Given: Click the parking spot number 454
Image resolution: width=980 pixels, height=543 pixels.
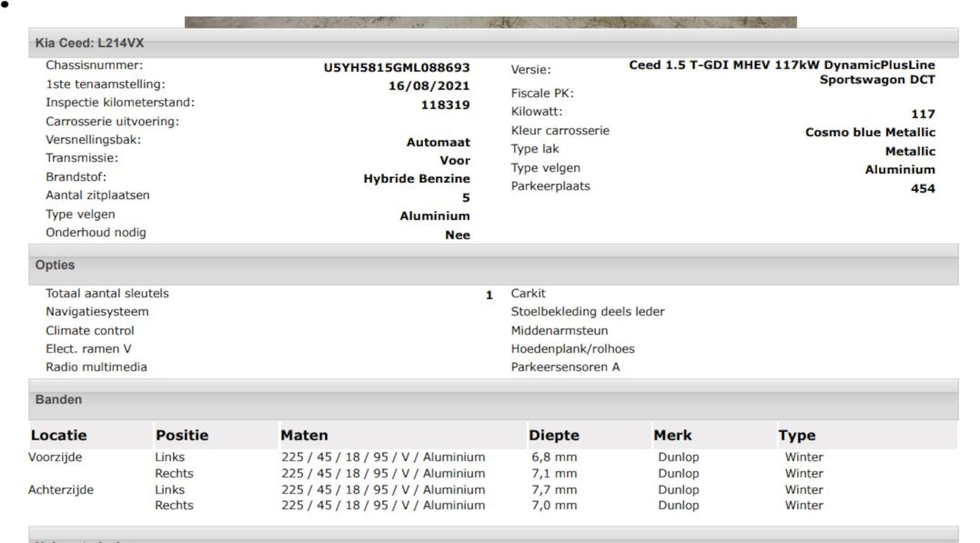Looking at the screenshot, I should (922, 188).
